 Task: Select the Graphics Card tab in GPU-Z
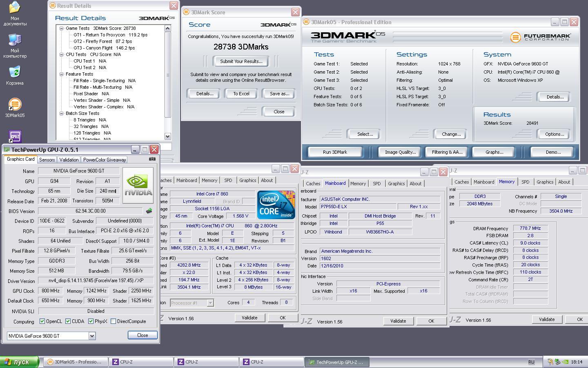pos(20,159)
